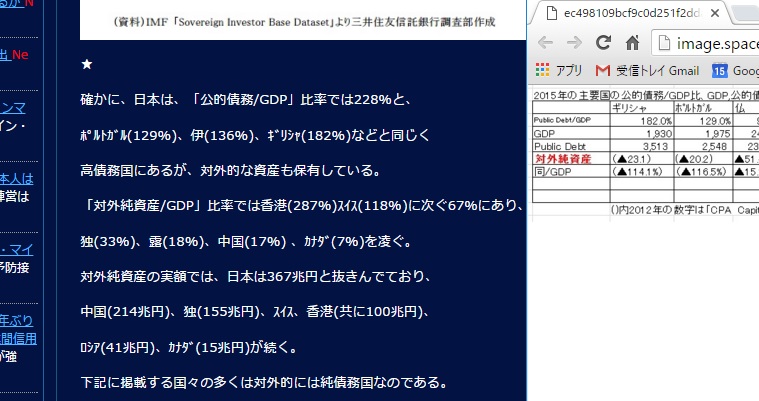Image resolution: width=759 pixels, height=401 pixels.
Task: Click the Public Debt row label cell
Action: [x=571, y=146]
